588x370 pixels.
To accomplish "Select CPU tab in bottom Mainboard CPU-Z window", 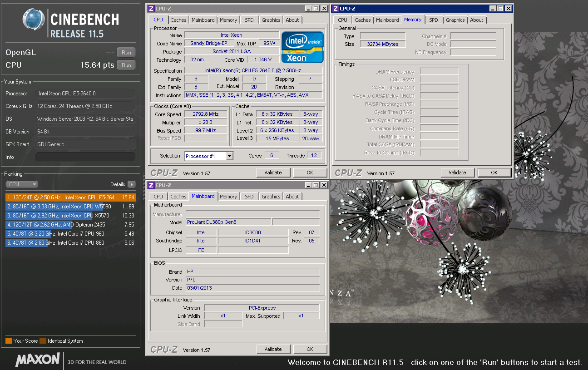I will click(158, 197).
